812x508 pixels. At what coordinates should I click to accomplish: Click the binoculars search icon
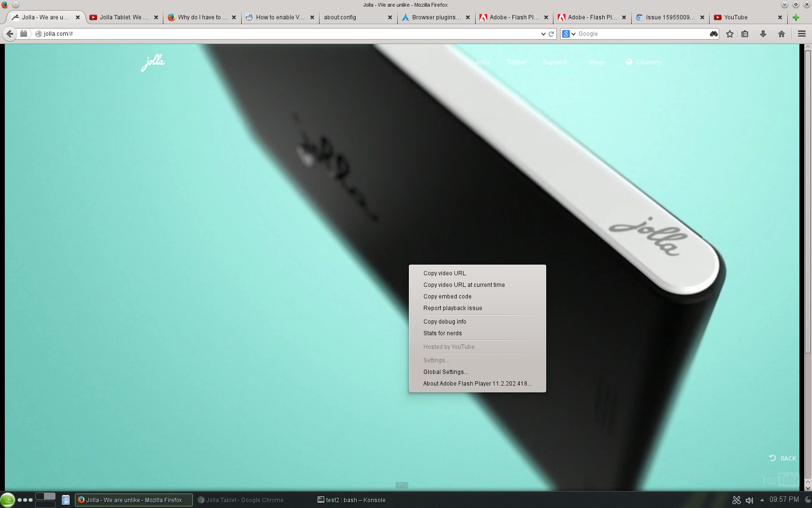pyautogui.click(x=714, y=34)
